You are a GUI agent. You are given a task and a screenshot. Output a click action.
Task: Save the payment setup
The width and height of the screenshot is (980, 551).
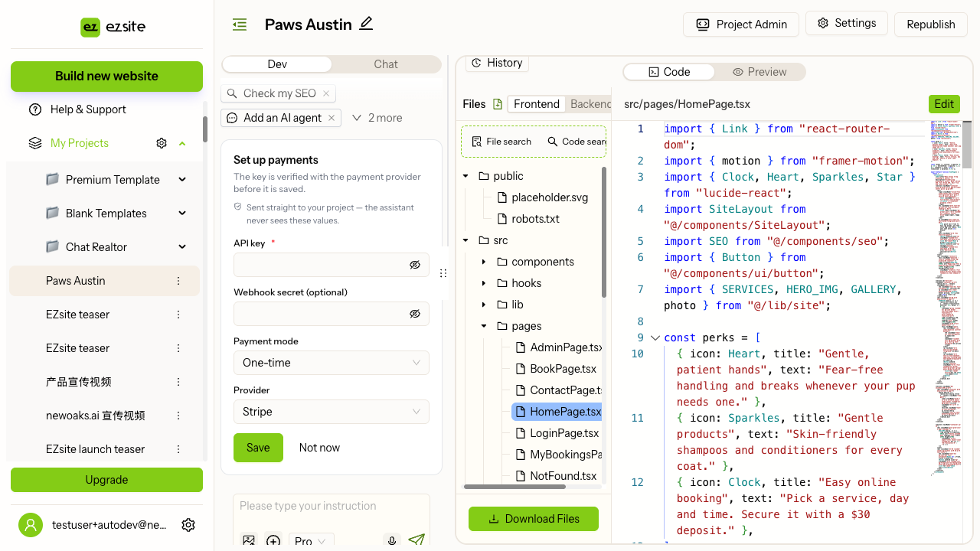pos(258,448)
